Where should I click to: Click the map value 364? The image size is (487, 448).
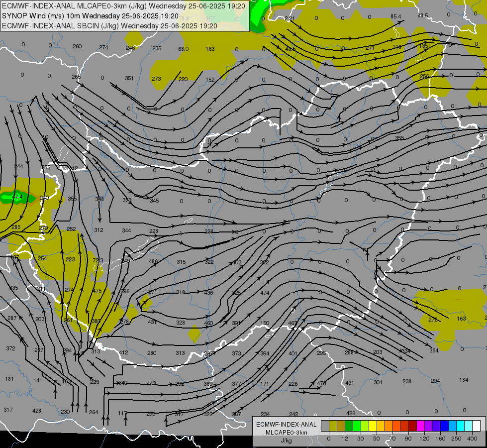point(434,351)
